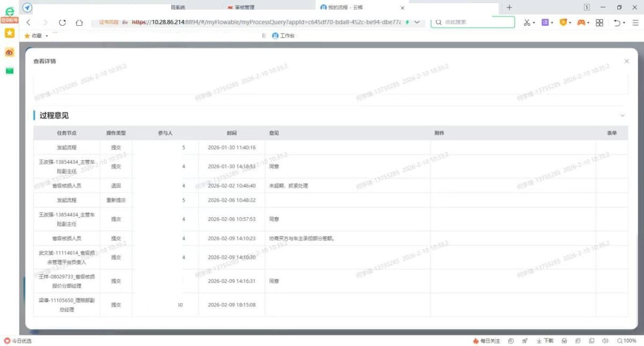Expand the address bar dropdown arrow
This screenshot has width=644, height=346.
[417, 23]
